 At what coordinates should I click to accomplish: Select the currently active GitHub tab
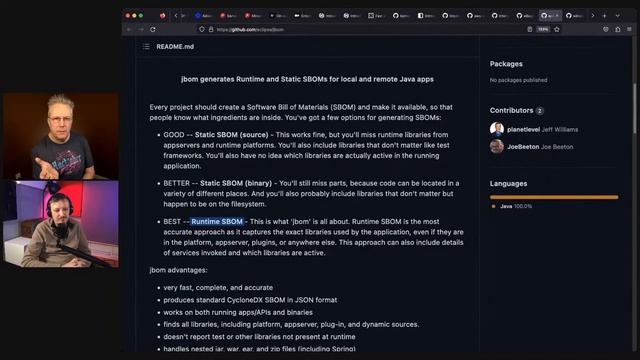pos(550,16)
